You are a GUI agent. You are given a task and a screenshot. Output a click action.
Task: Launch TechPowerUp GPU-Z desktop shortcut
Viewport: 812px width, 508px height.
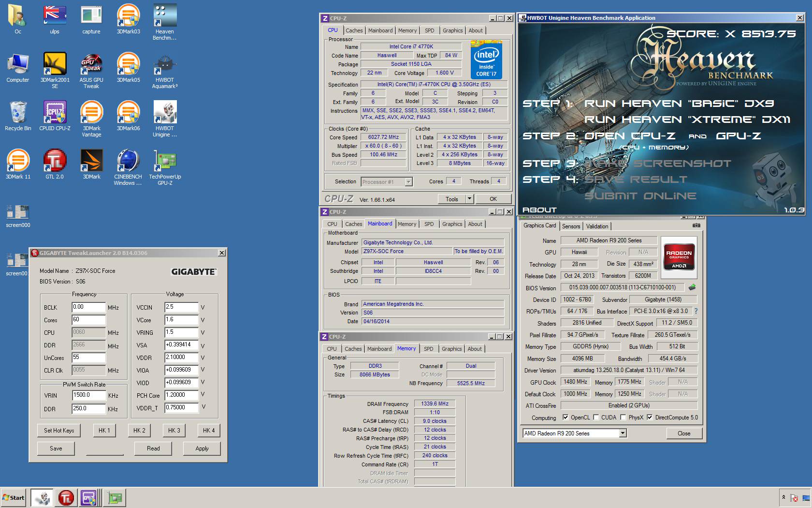pos(165,167)
